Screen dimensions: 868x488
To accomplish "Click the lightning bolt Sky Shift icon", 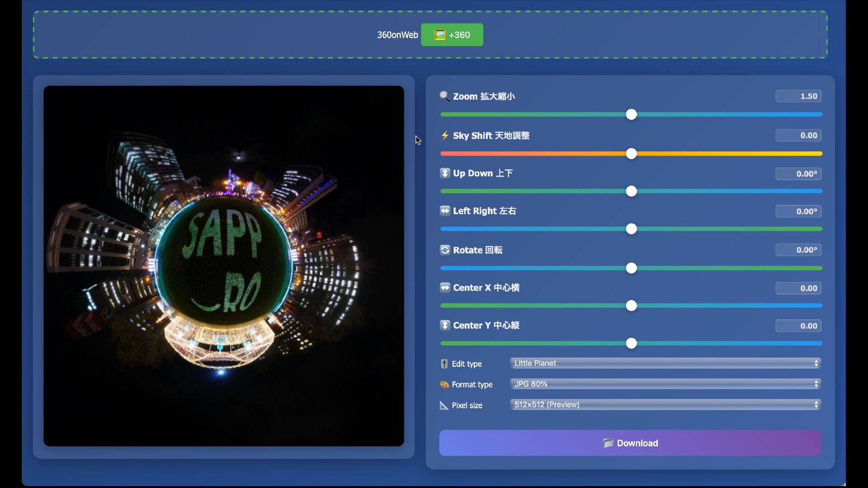I will pos(445,136).
